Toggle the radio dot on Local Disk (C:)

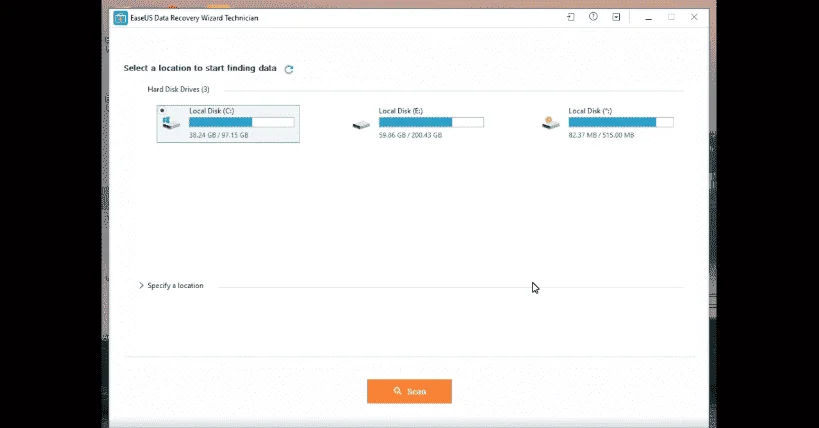162,110
